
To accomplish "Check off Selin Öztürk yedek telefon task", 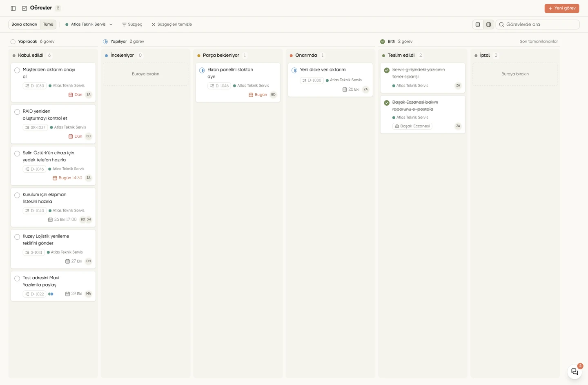I will point(17,154).
